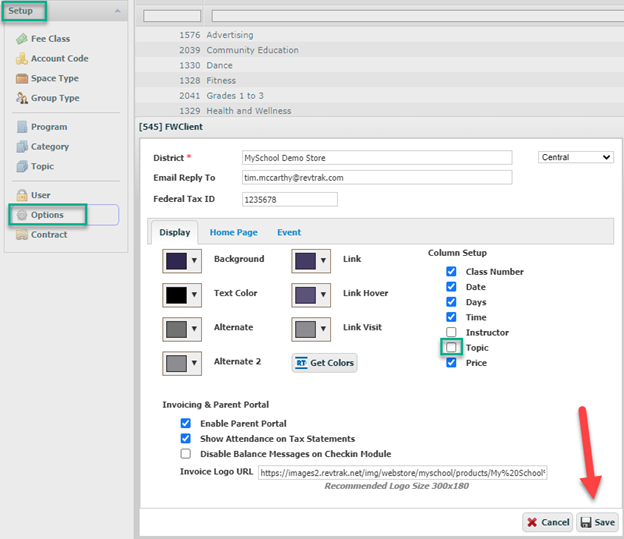Screen dimensions: 624x539
Task: Open Alternate color dropdown arrow
Action: coord(194,329)
